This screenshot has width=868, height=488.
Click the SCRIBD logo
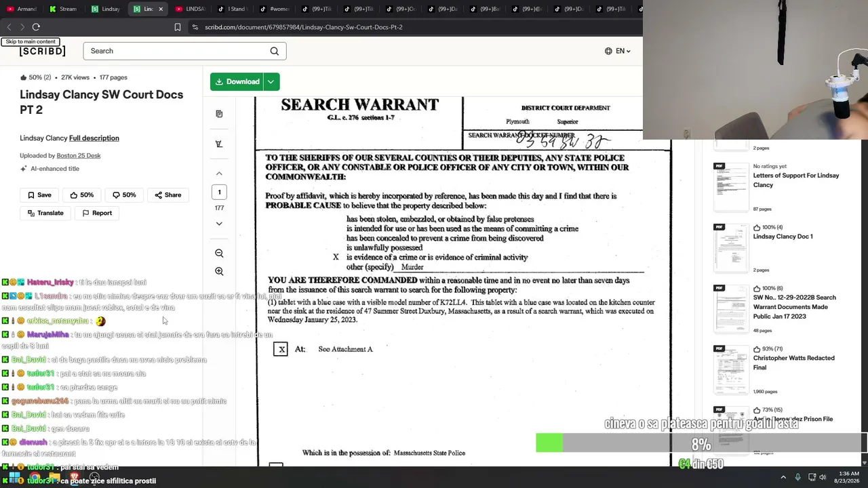pyautogui.click(x=43, y=52)
